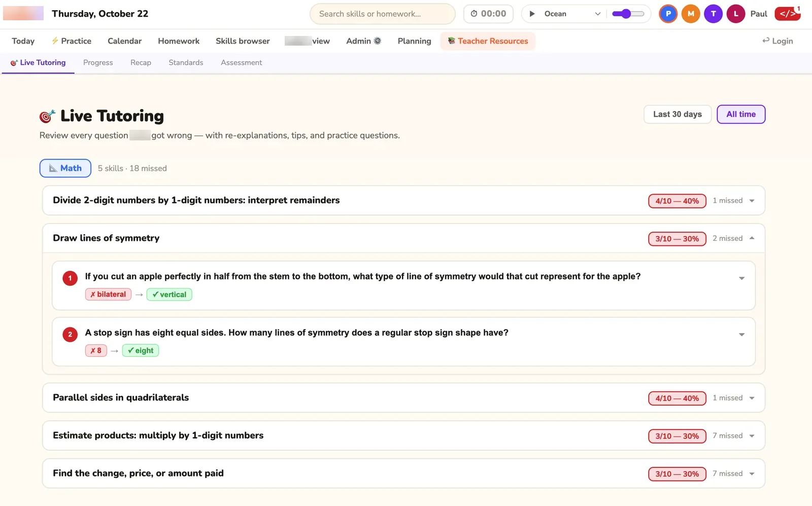The width and height of the screenshot is (812, 506).
Task: Click the Teacher Resources books icon
Action: (451, 41)
